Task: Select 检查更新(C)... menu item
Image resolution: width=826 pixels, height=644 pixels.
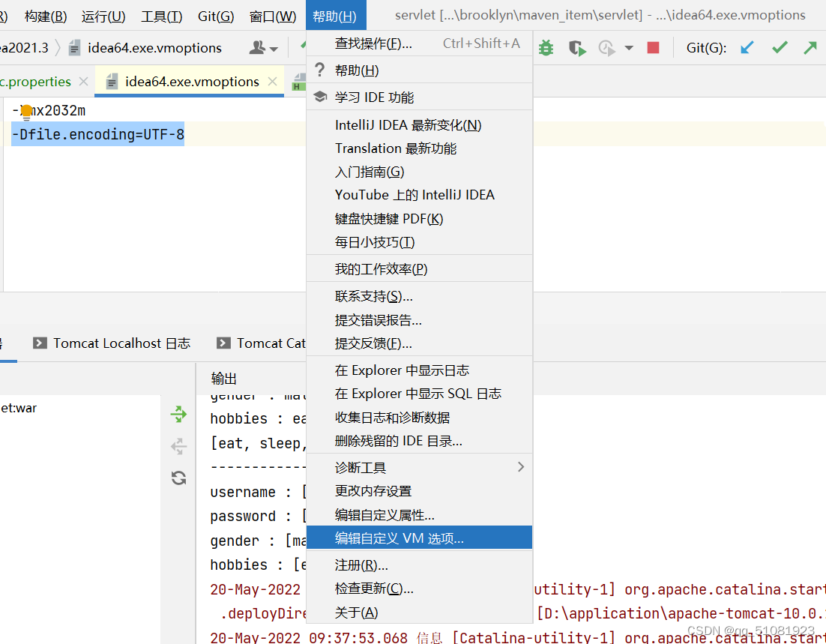Action: click(x=419, y=588)
